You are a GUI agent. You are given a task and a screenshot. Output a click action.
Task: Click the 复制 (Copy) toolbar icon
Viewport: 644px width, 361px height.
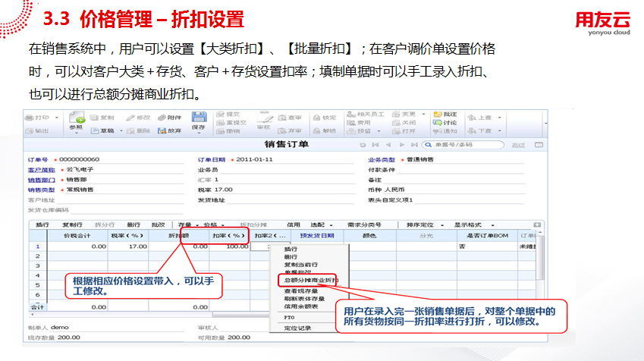(95, 118)
